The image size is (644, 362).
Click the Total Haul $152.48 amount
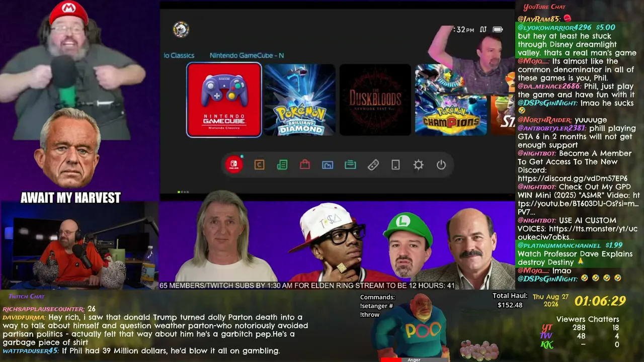(x=510, y=305)
